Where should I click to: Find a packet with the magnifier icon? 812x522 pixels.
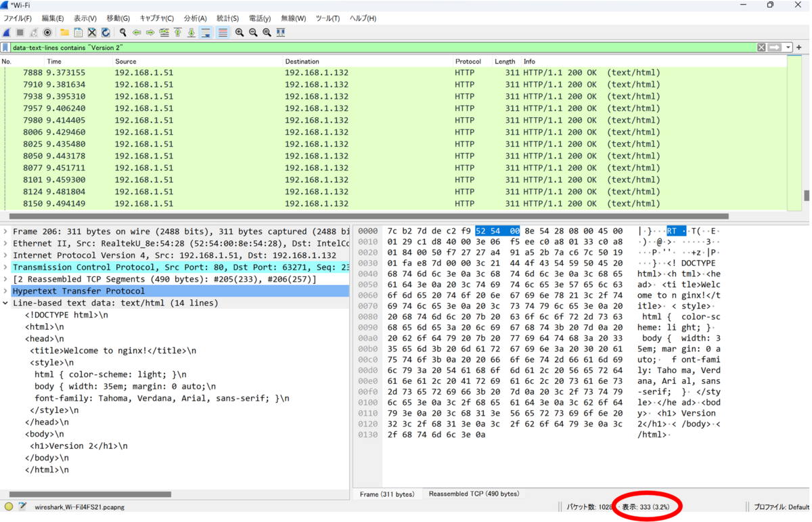pos(123,32)
